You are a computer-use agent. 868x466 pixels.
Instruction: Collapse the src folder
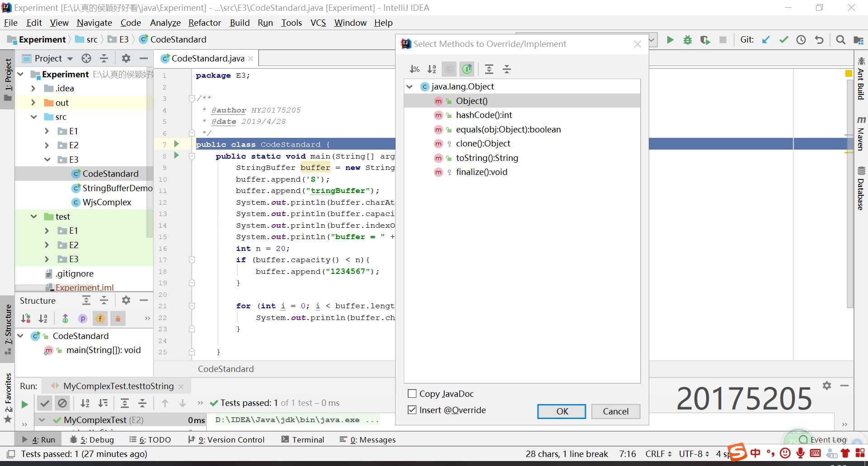(x=33, y=117)
